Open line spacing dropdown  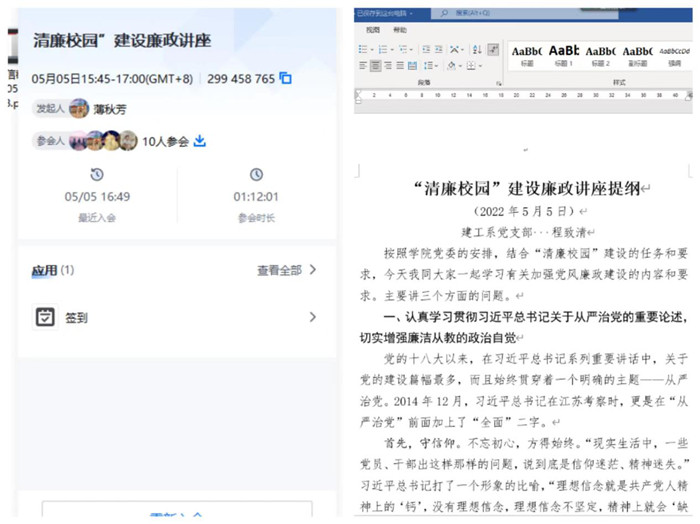[x=438, y=66]
